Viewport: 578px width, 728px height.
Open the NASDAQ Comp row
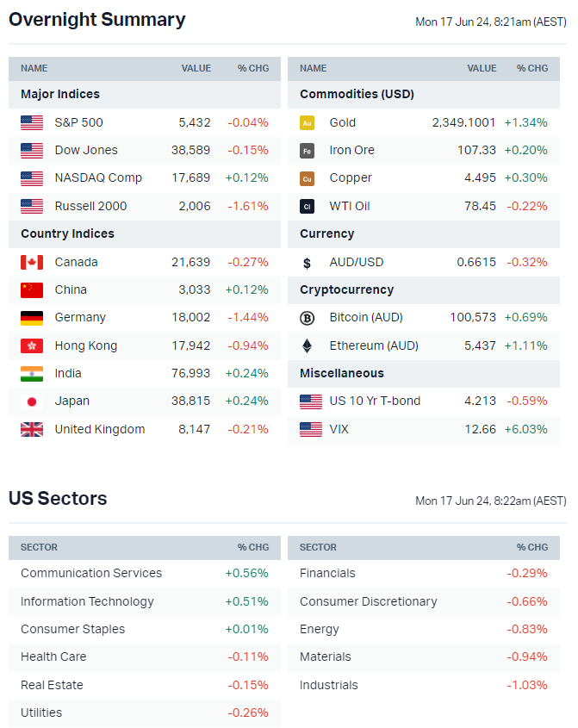(x=98, y=177)
